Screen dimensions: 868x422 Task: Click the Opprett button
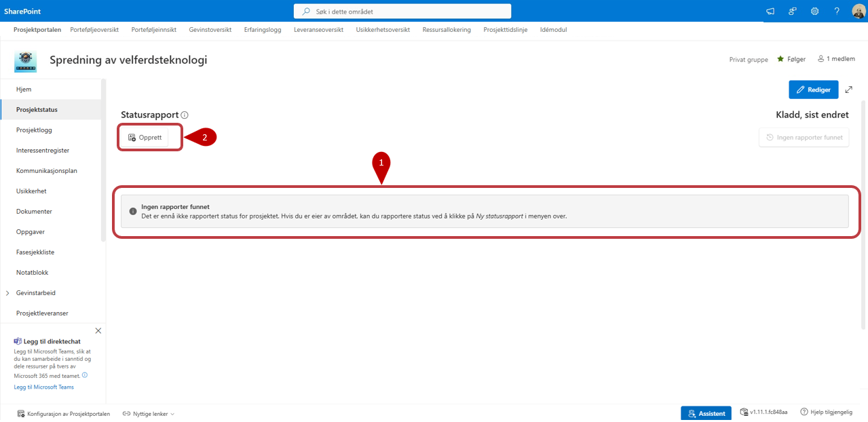tap(145, 137)
